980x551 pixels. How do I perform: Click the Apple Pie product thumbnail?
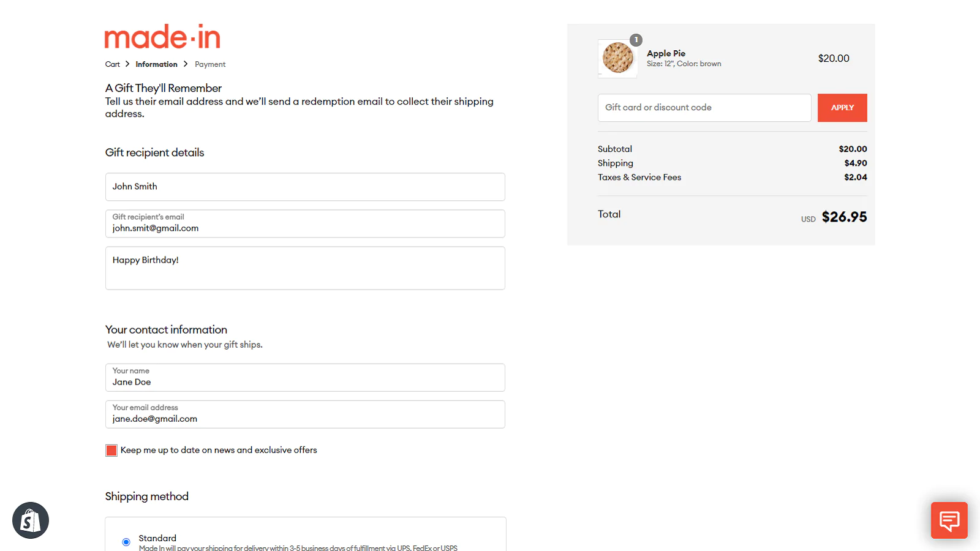click(617, 59)
